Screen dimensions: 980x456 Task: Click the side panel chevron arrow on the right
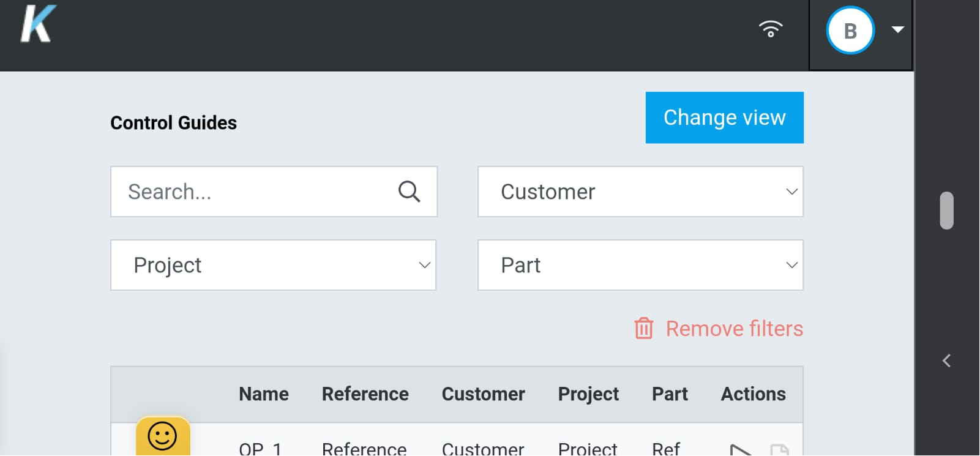pos(946,361)
